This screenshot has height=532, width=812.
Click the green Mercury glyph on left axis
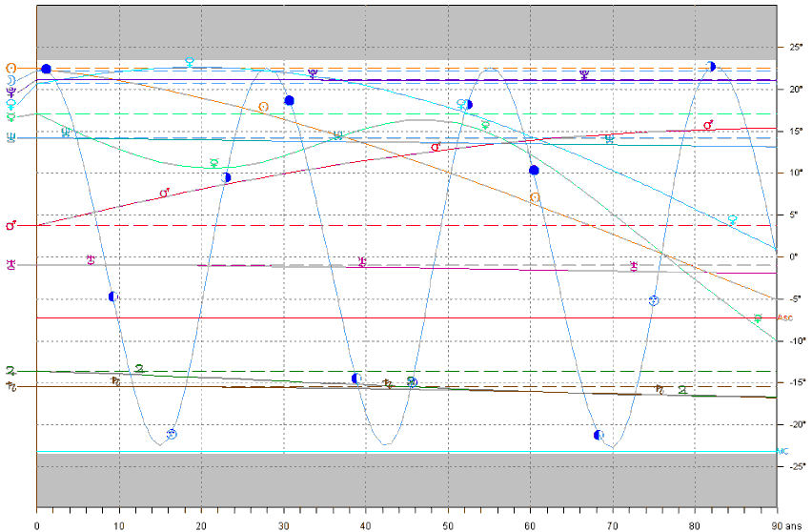pyautogui.click(x=10, y=117)
